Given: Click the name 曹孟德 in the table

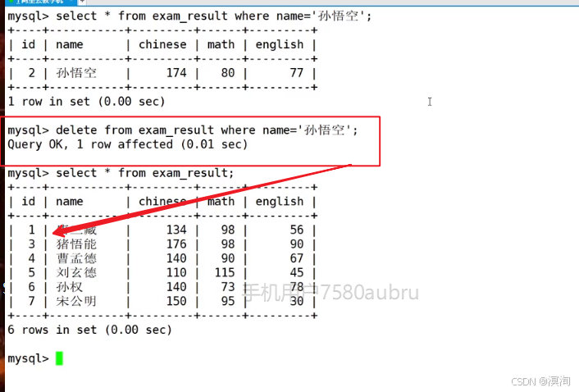Looking at the screenshot, I should (76, 258).
